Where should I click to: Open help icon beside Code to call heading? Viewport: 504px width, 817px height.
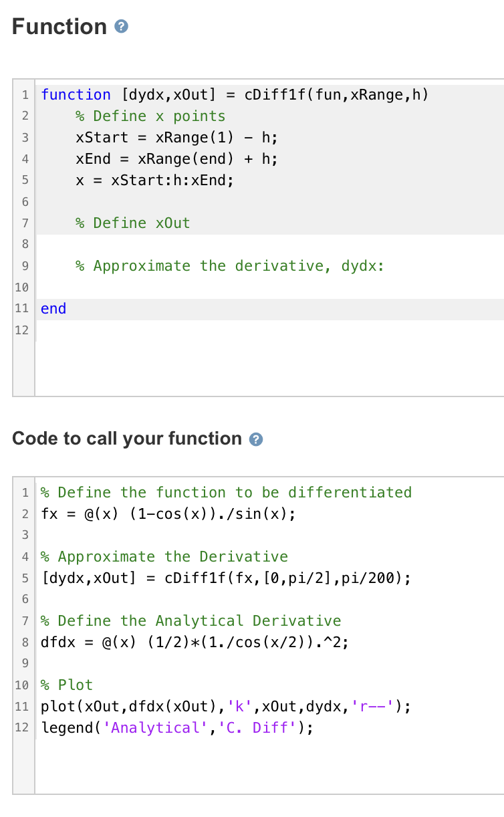tap(255, 439)
